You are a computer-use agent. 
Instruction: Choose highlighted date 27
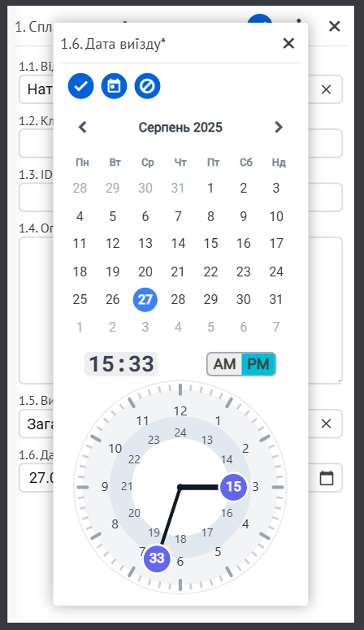tap(145, 299)
